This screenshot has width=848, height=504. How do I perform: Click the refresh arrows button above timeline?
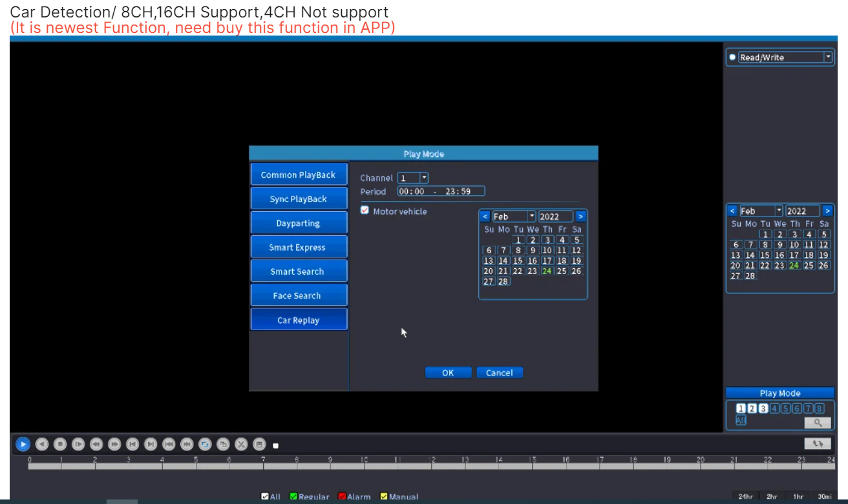[x=817, y=444]
